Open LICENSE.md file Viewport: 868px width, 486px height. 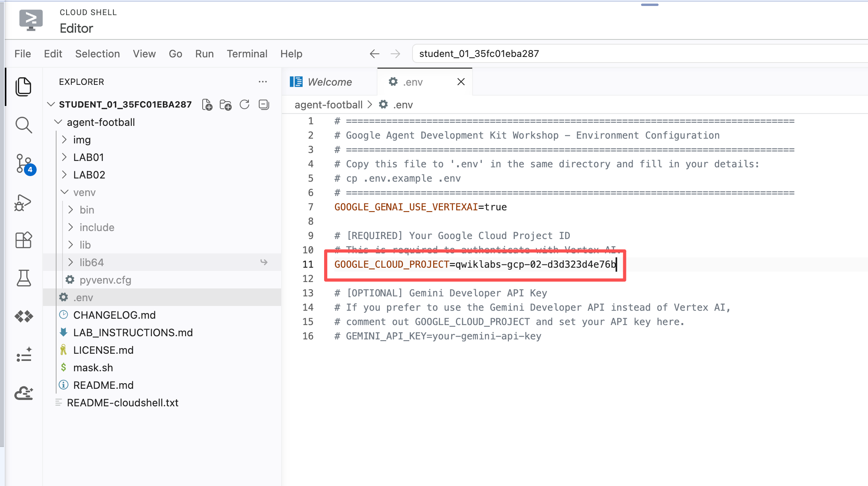(x=103, y=350)
